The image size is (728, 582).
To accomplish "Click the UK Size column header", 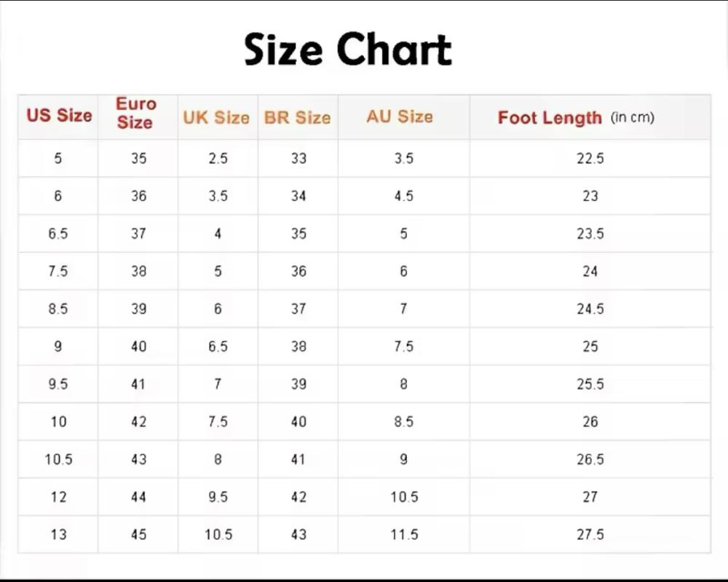I will 218,117.
